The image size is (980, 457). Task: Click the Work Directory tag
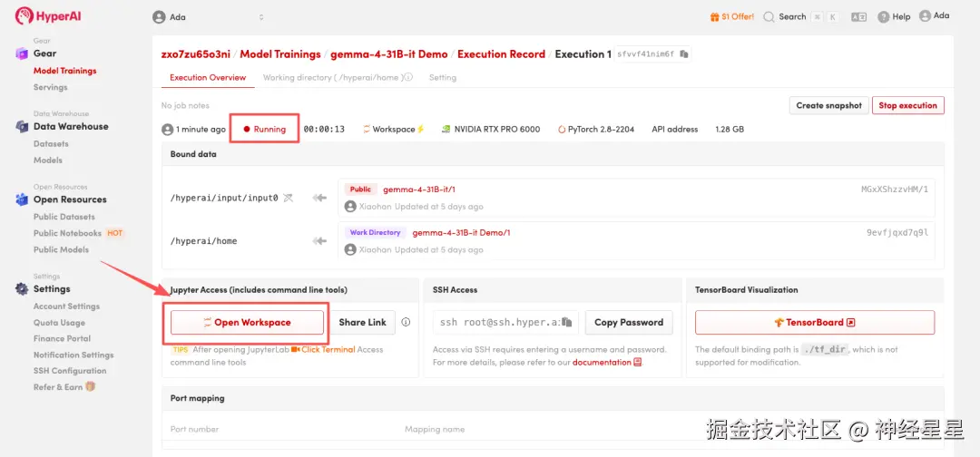pos(375,233)
